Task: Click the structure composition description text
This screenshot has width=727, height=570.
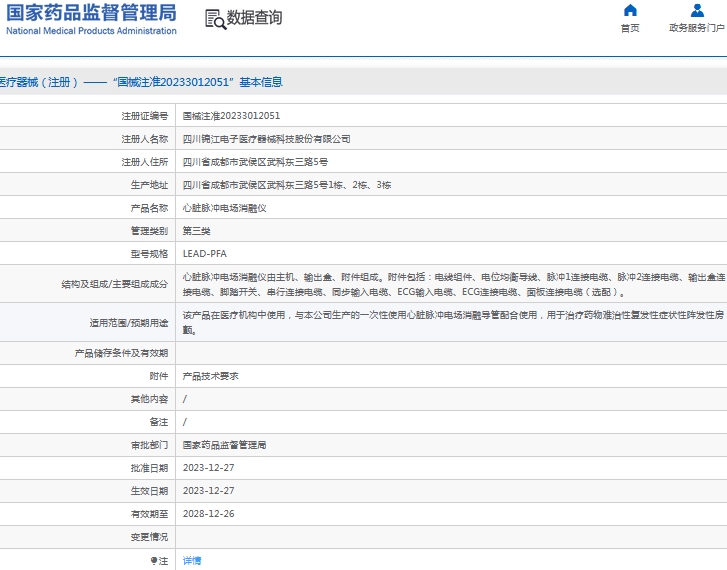Action: pos(454,284)
